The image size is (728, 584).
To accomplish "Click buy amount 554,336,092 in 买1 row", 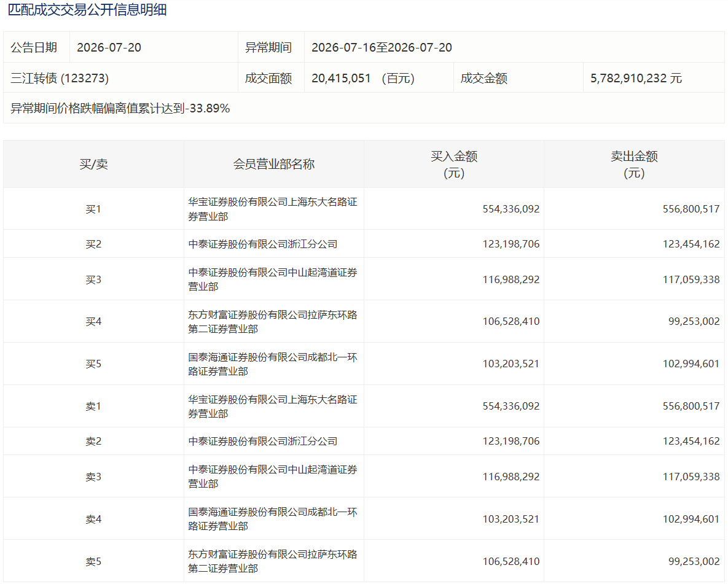I will click(x=511, y=209).
